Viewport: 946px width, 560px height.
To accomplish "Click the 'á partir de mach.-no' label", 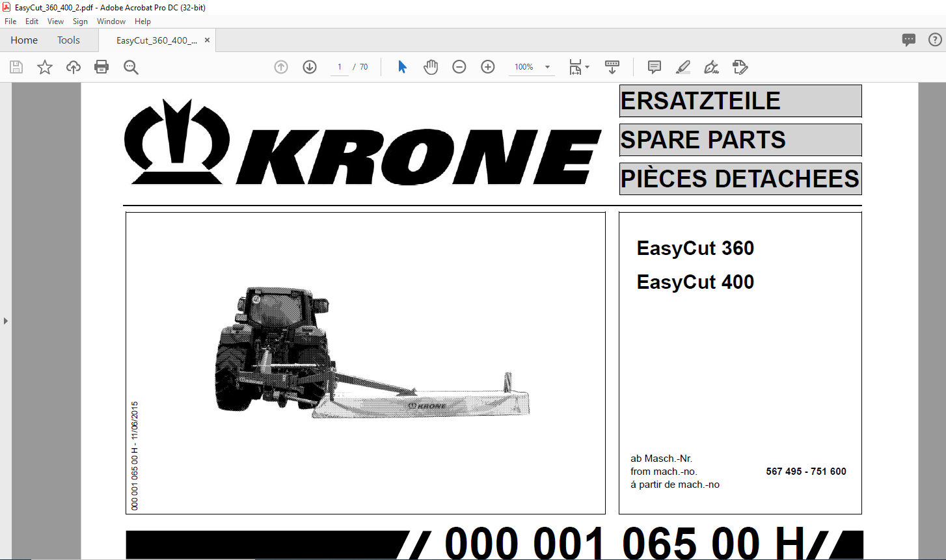I will (x=675, y=485).
